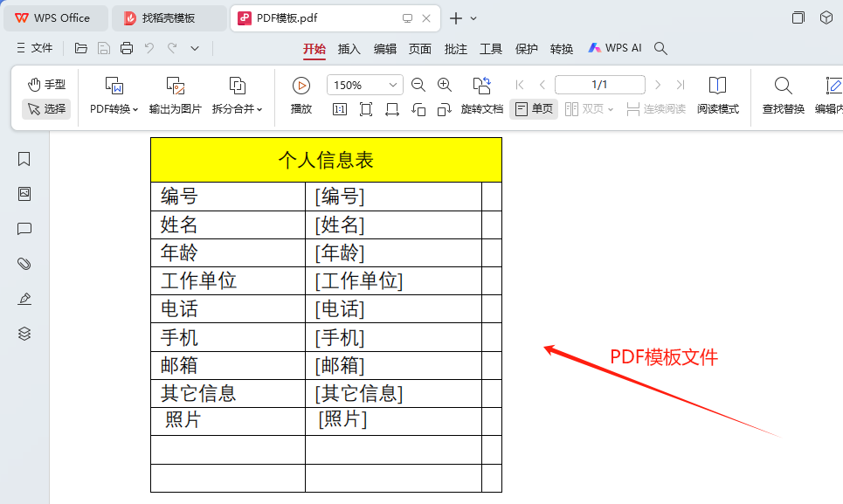The width and height of the screenshot is (843, 504).
Task: Open the bookmarks panel in left sidebar
Action: click(x=24, y=159)
